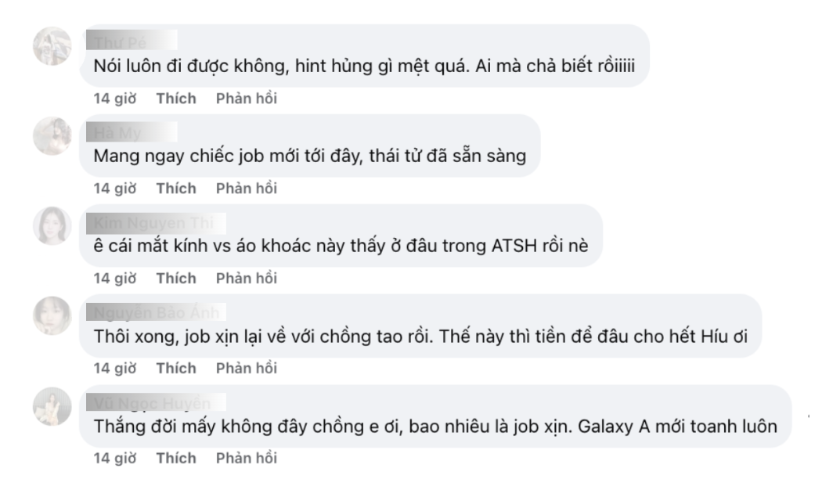The image size is (833, 504).
Task: Click author name above the "Thôi xong, job xịn" comment
Action: pos(145,312)
